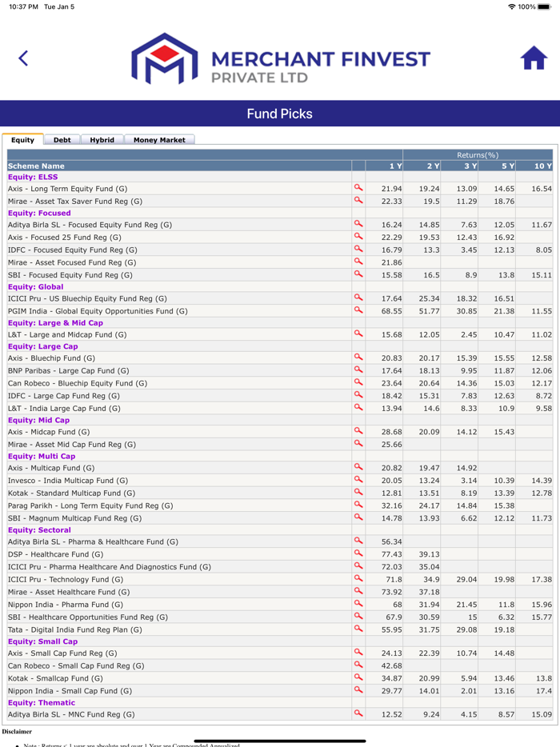Click the 'Equity: ELSS' category heading

click(33, 177)
